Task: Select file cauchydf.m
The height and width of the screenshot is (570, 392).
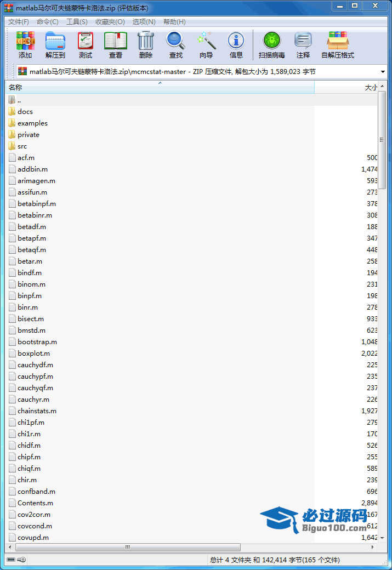Action: click(x=31, y=364)
